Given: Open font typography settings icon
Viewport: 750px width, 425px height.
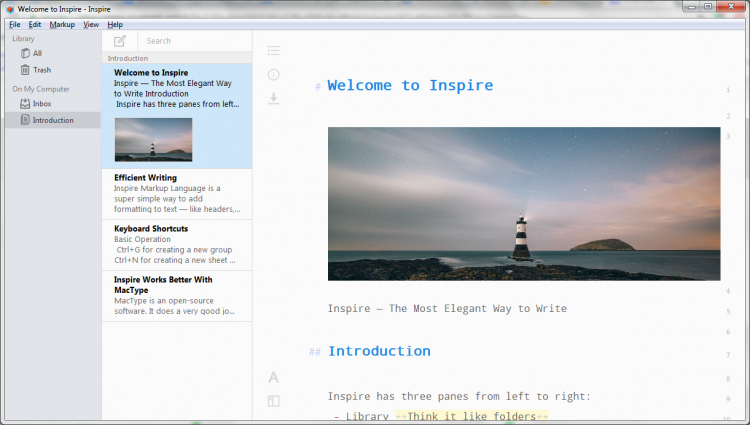Looking at the screenshot, I should pyautogui.click(x=274, y=378).
